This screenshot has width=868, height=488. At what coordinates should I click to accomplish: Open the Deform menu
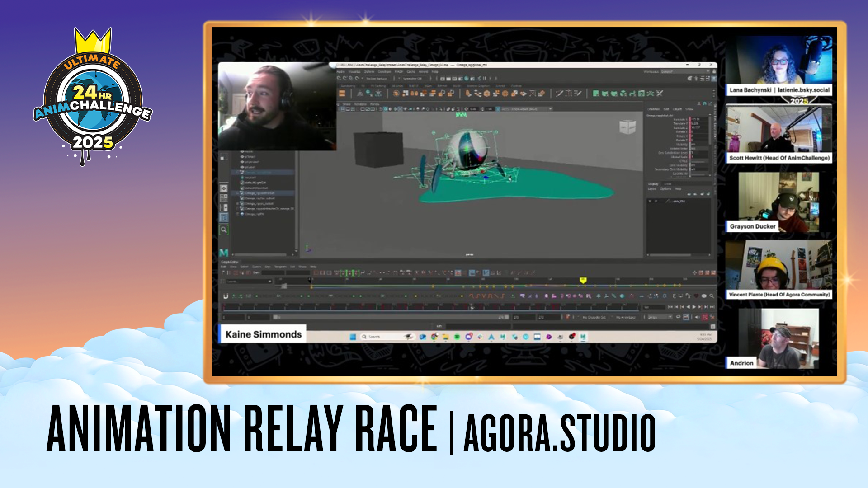369,71
